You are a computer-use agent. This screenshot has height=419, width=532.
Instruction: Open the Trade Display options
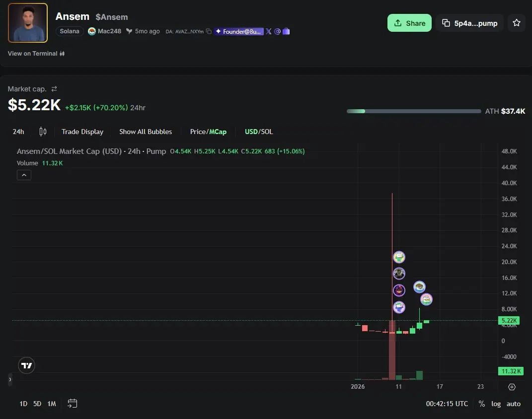coord(82,132)
